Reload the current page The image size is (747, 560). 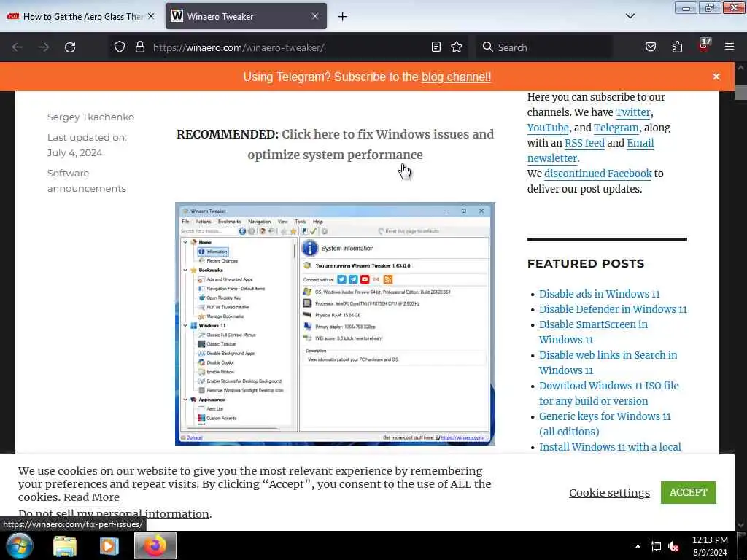pos(70,47)
